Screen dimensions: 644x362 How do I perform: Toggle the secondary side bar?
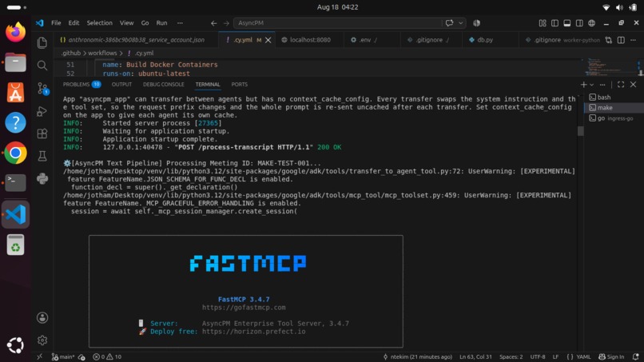(x=579, y=23)
